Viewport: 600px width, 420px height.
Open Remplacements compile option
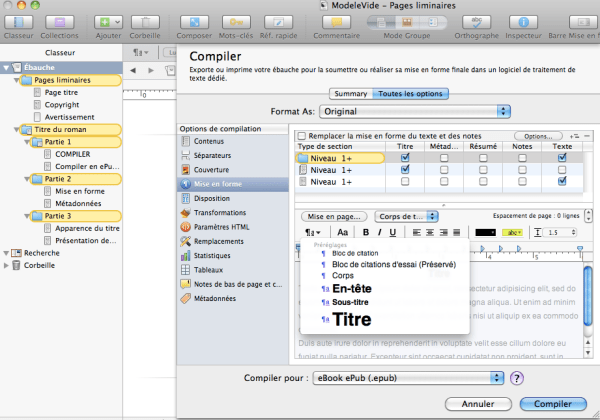233,241
